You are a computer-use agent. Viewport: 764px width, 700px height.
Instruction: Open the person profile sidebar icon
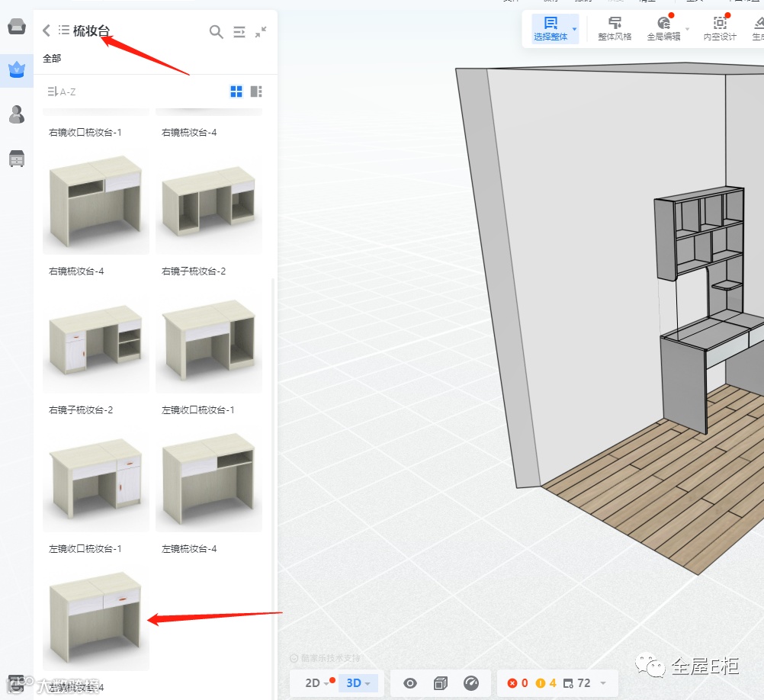[x=17, y=114]
